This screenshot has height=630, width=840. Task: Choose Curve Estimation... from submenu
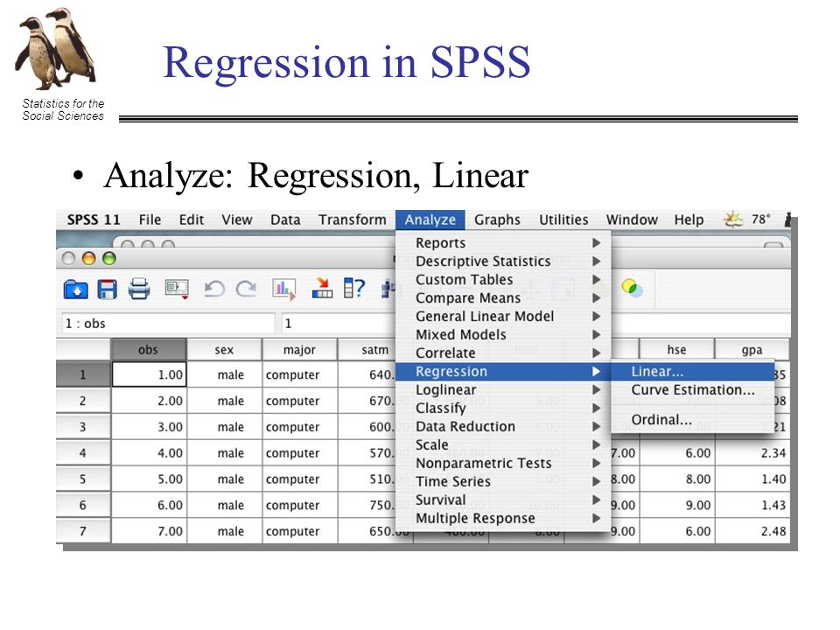click(x=692, y=390)
